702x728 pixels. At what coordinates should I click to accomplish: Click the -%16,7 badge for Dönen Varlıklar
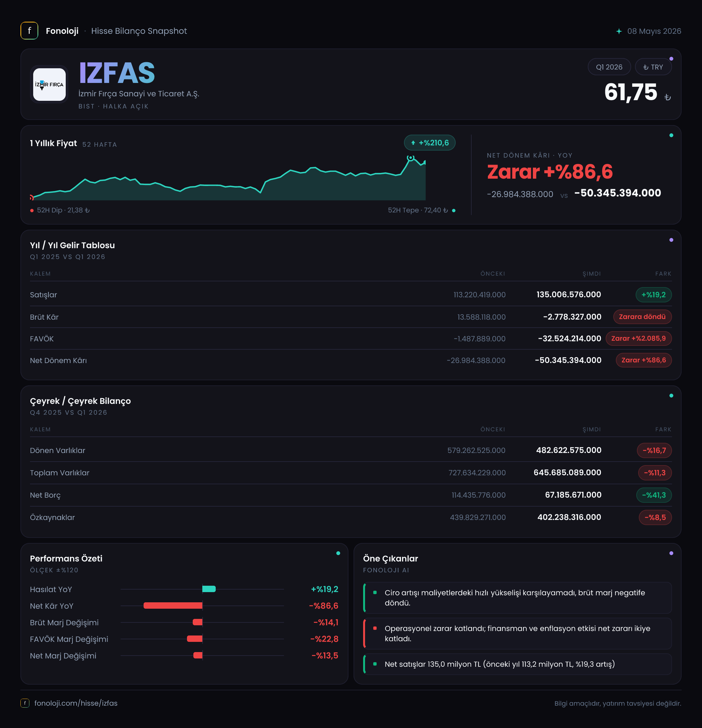click(654, 450)
